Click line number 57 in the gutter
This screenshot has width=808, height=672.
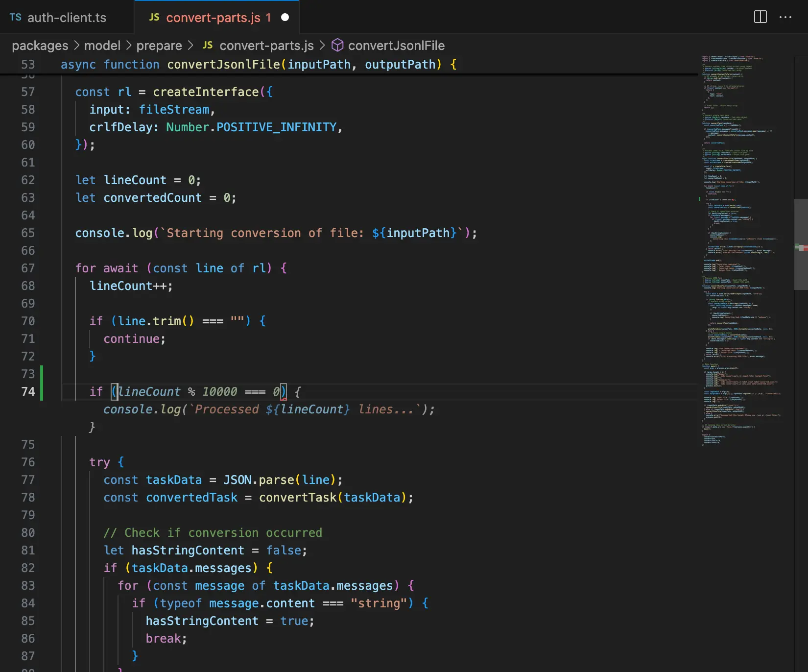pos(28,92)
